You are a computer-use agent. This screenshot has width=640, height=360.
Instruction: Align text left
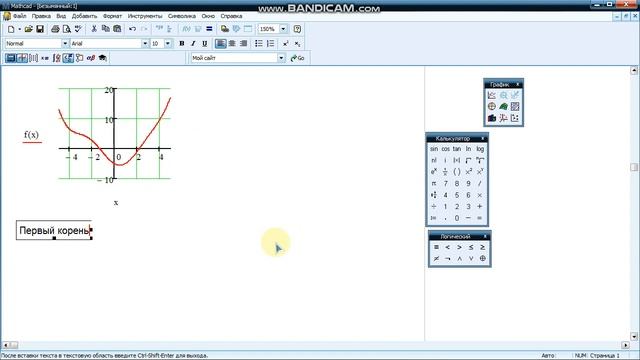220,43
